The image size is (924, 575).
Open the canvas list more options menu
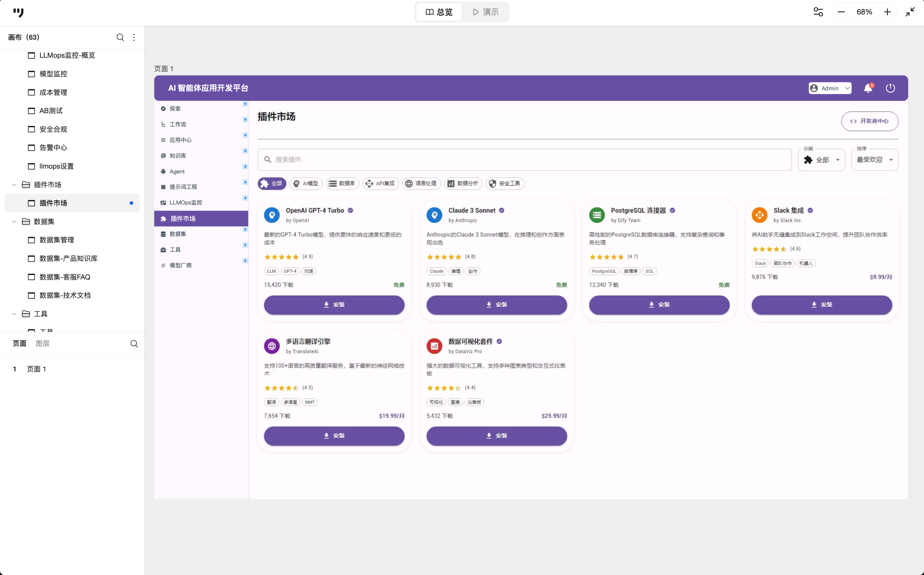tap(134, 37)
